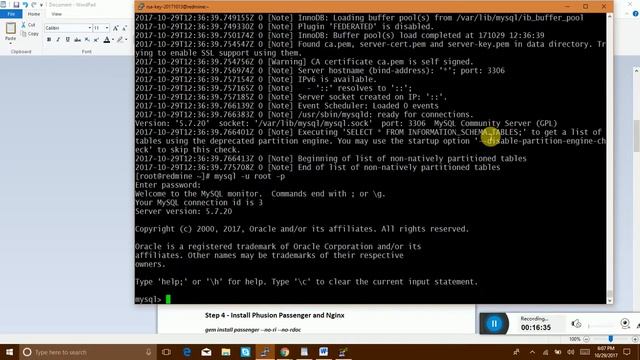Open WordPad Help question mark icon

(636, 14)
